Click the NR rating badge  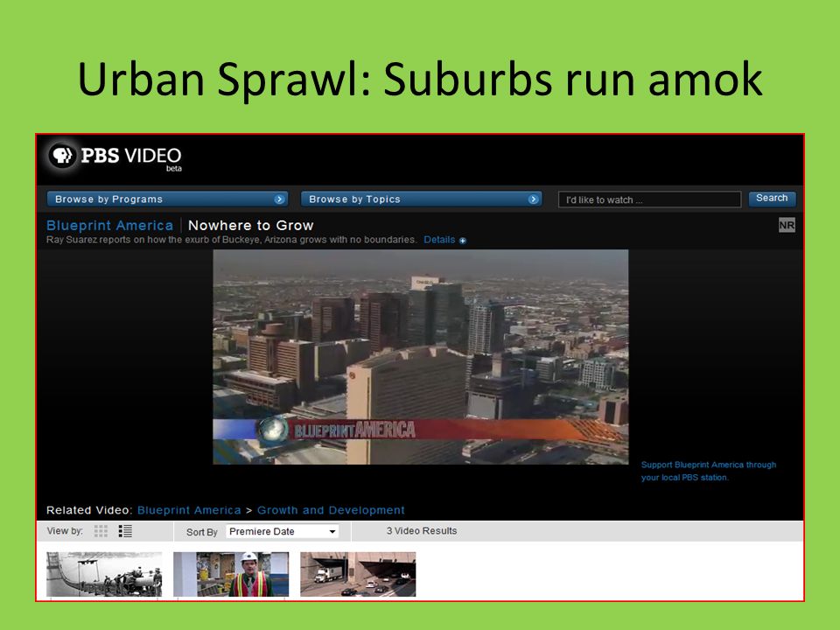787,225
